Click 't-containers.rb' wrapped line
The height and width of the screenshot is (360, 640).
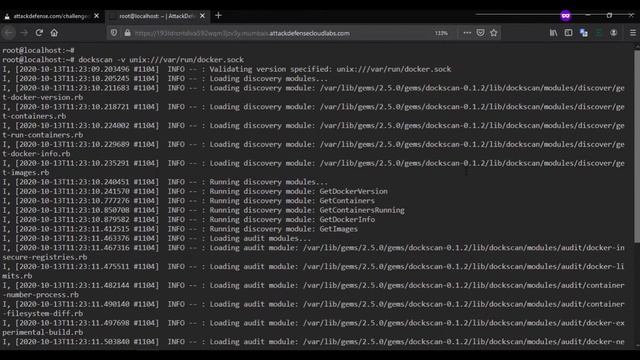coord(34,116)
